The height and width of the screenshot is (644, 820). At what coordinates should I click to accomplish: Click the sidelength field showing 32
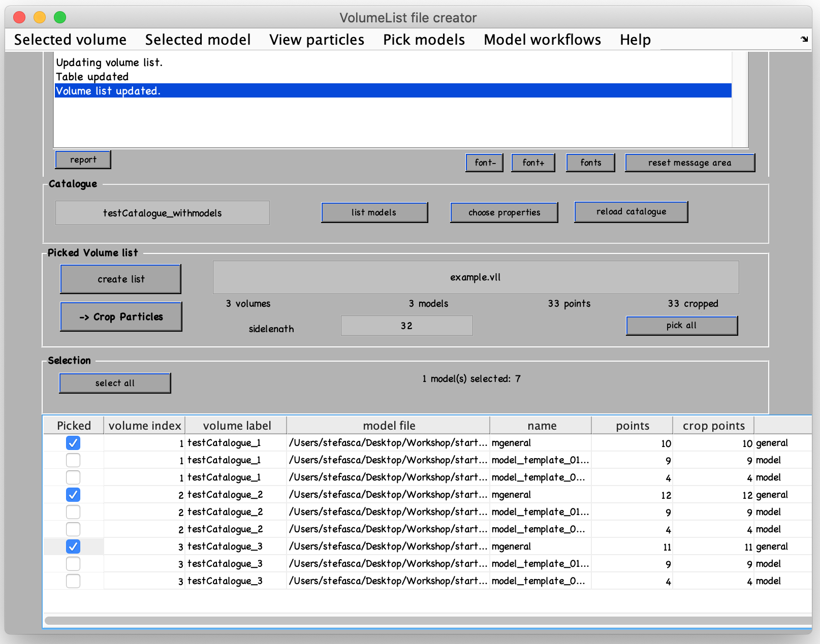click(406, 326)
